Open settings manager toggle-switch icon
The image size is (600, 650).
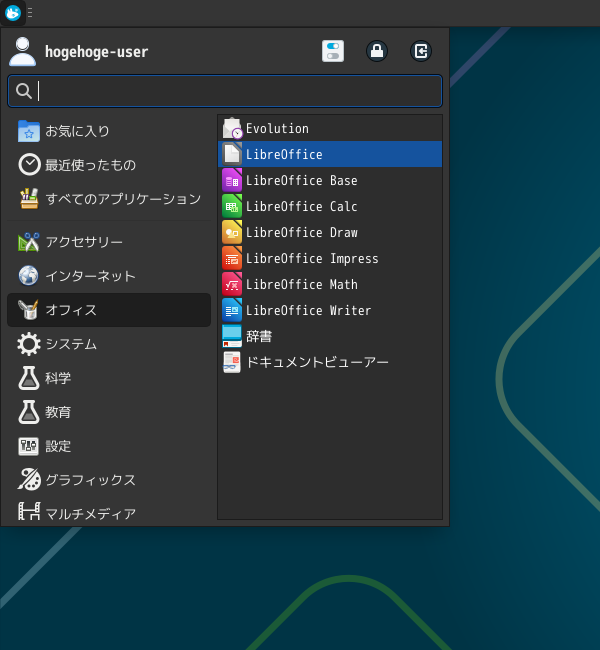pos(333,51)
